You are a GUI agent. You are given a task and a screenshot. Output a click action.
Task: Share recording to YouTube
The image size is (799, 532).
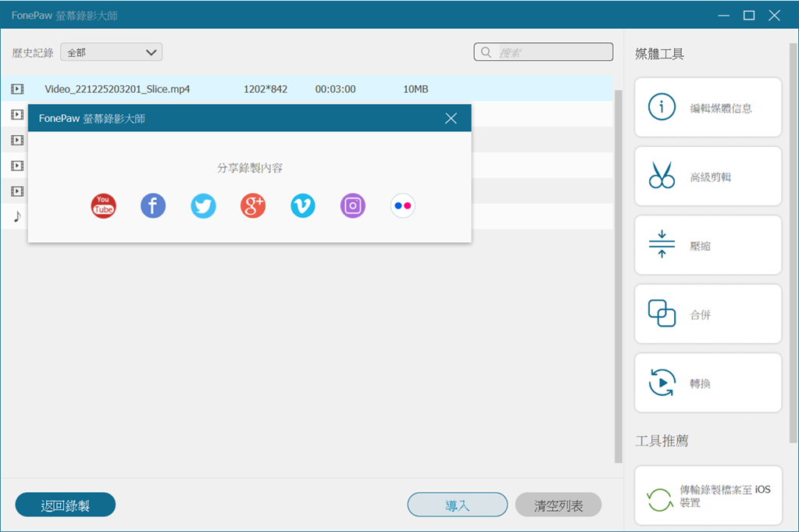coord(103,206)
